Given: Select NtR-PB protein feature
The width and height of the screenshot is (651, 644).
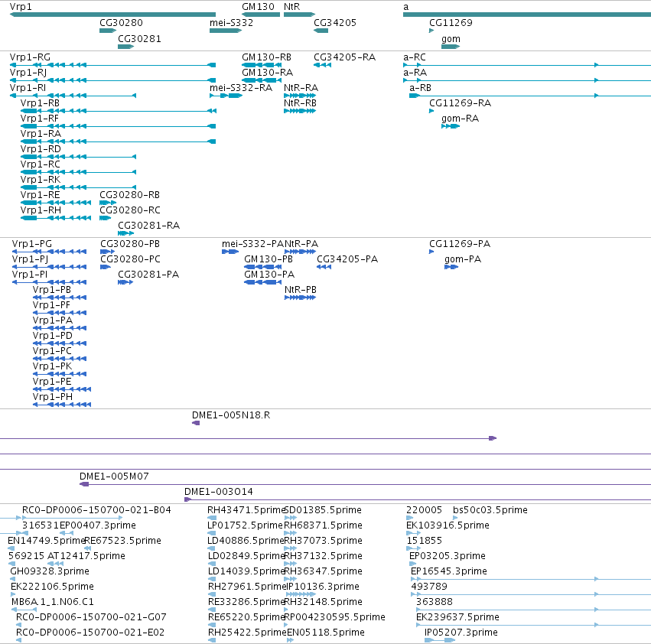Looking at the screenshot, I should 300,298.
